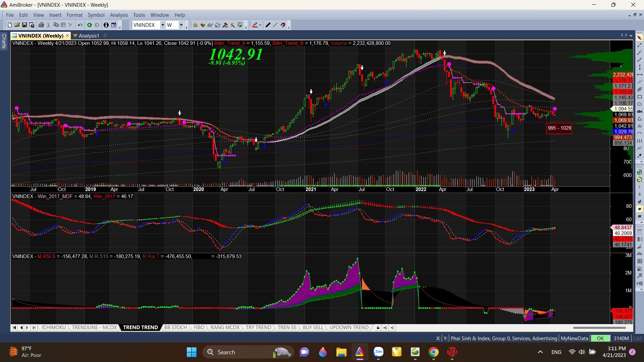Go back with green arrow icon
This screenshot has height=362, width=644.
[90, 25]
